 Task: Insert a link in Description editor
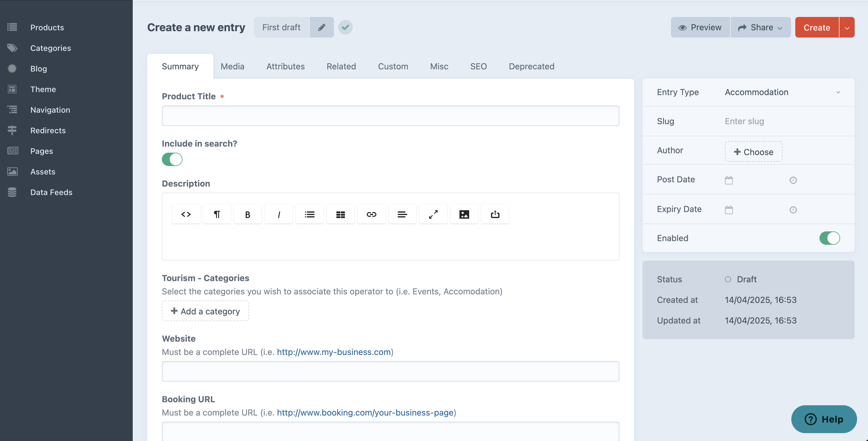pos(371,214)
